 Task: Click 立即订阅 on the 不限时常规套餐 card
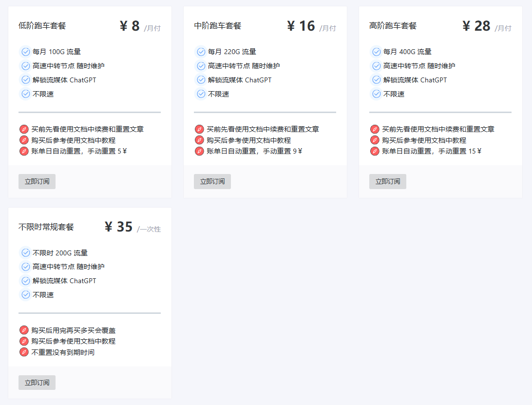click(37, 383)
